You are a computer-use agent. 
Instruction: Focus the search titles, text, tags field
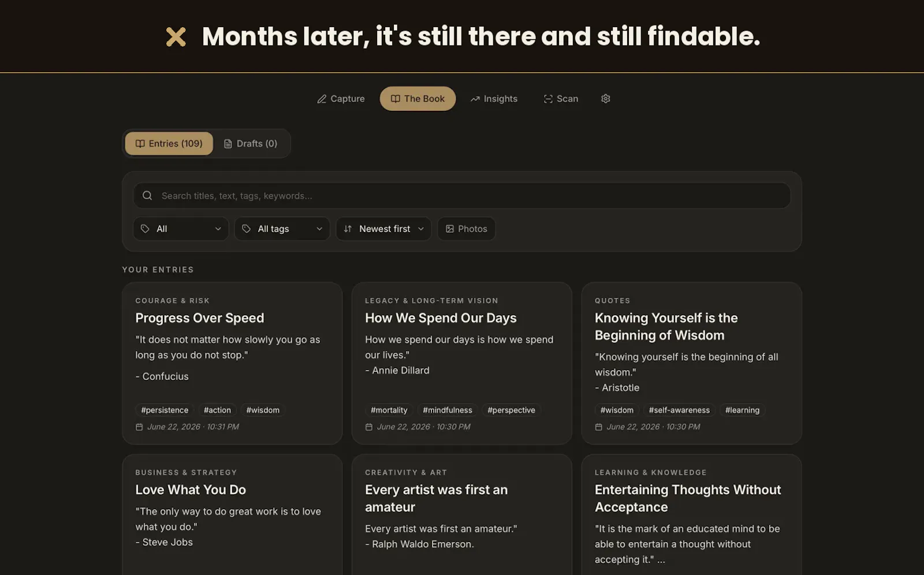(x=462, y=196)
